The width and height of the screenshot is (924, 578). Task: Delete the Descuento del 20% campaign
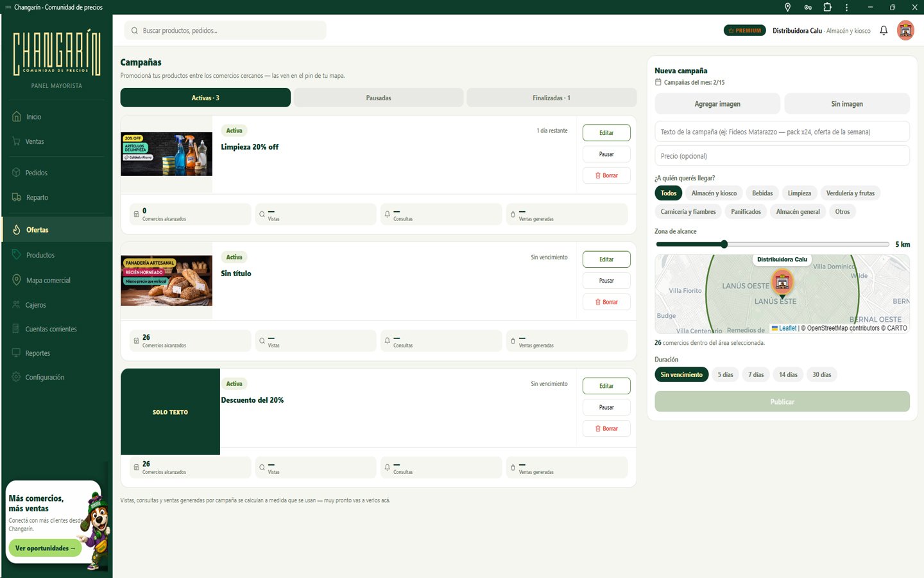tap(606, 428)
